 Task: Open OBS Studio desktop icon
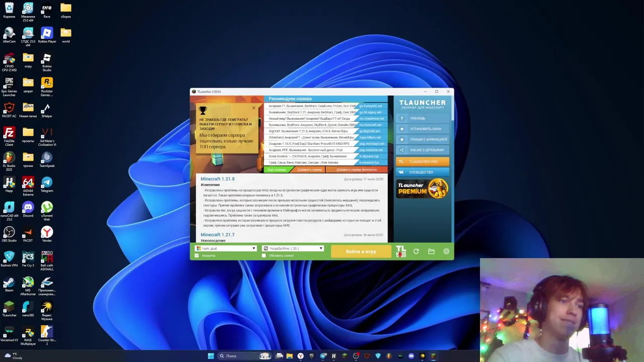tap(9, 234)
